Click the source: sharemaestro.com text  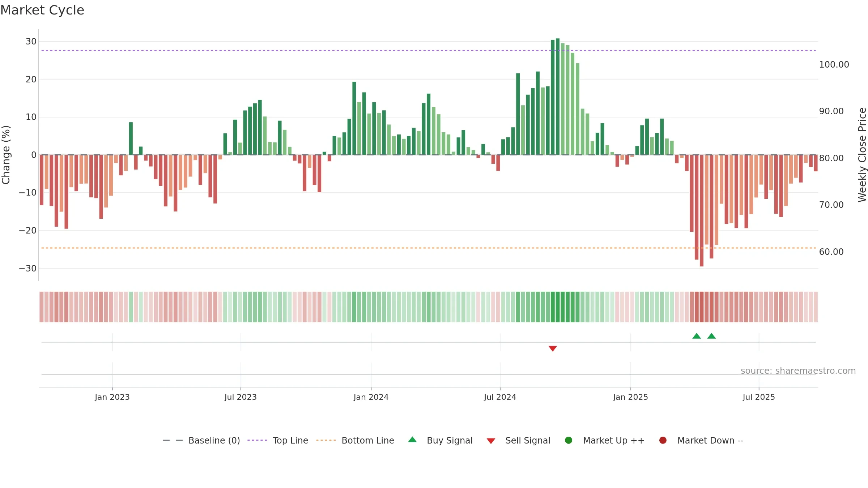click(x=798, y=371)
